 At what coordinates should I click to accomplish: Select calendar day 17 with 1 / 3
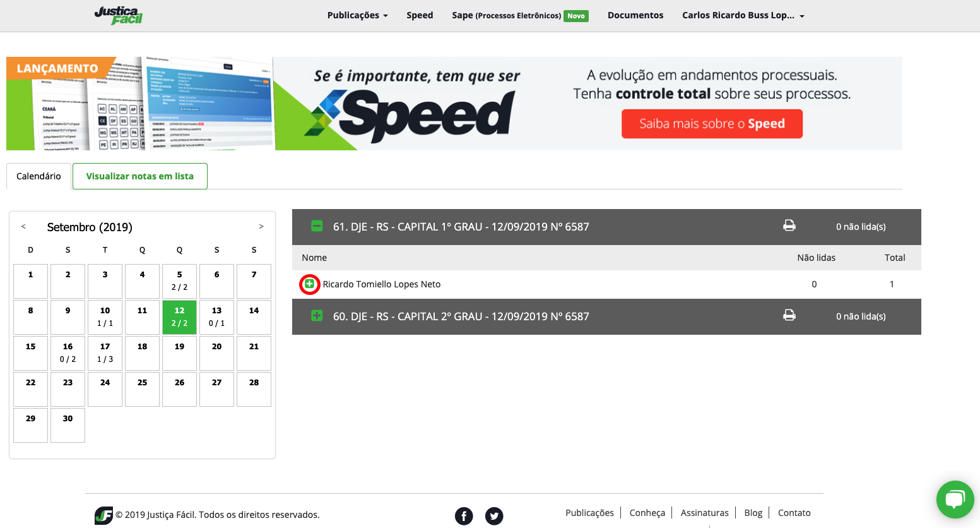coord(105,353)
